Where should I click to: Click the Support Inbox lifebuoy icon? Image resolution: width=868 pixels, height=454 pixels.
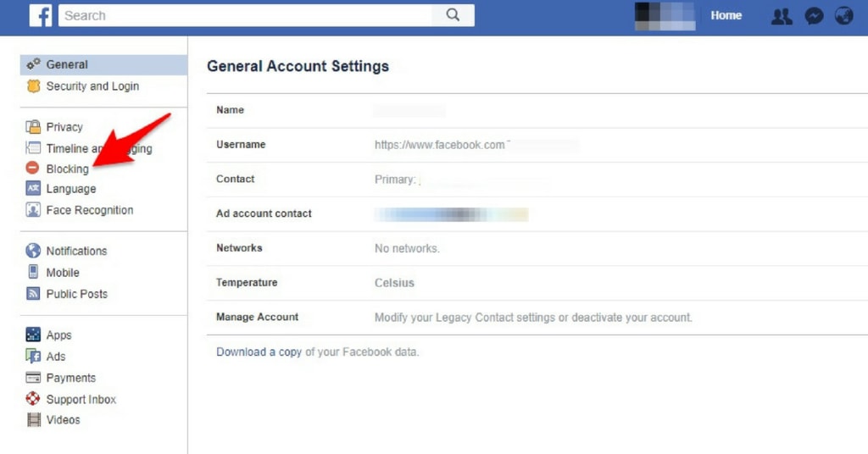(33, 399)
